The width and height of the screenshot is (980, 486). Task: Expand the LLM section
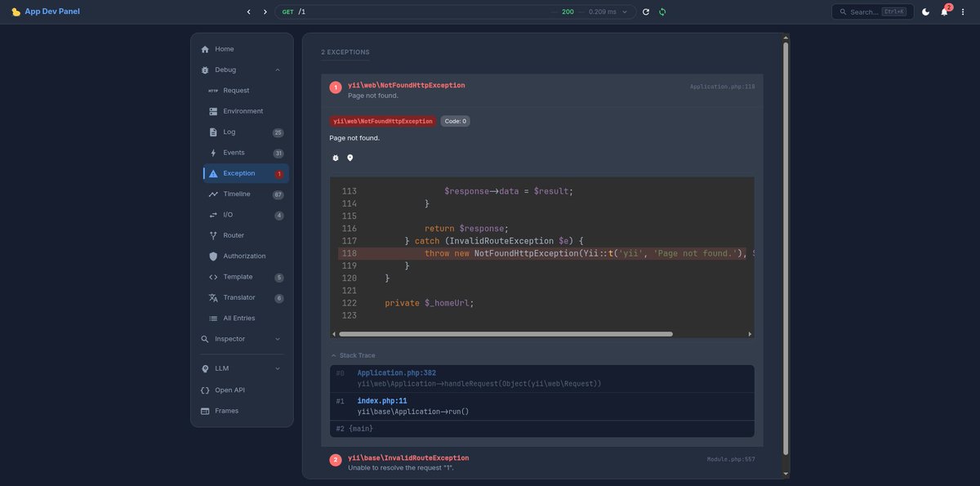pos(242,368)
